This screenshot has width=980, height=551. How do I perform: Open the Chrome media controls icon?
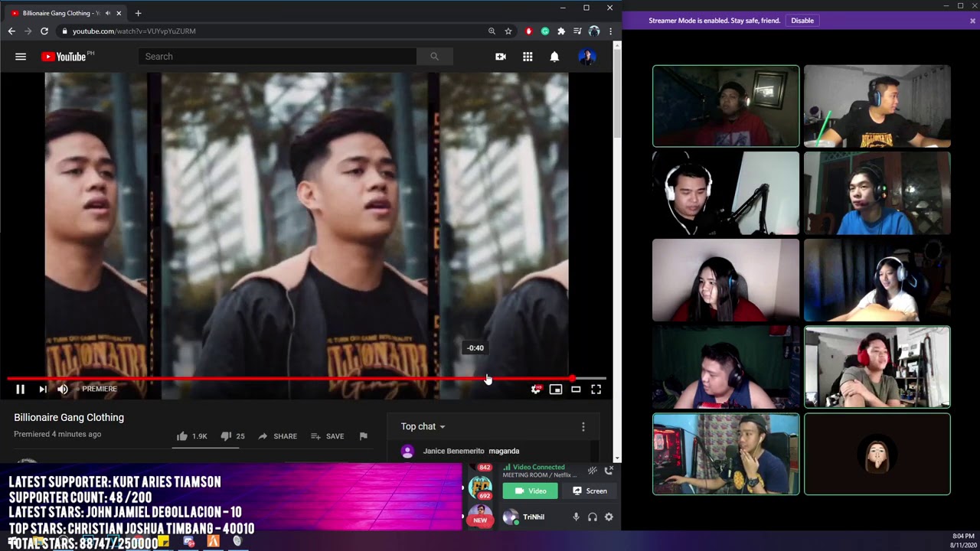click(x=577, y=31)
